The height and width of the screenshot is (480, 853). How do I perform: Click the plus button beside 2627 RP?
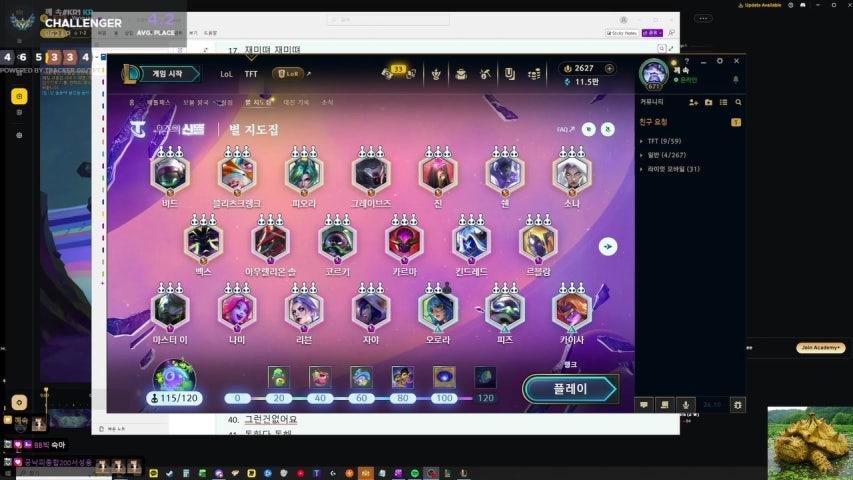[x=609, y=69]
